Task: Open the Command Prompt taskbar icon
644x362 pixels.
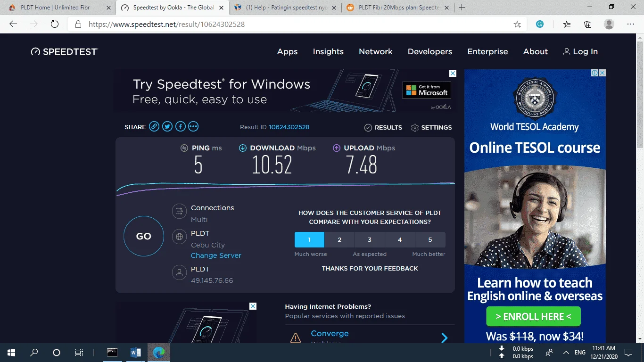Action: [x=112, y=353]
